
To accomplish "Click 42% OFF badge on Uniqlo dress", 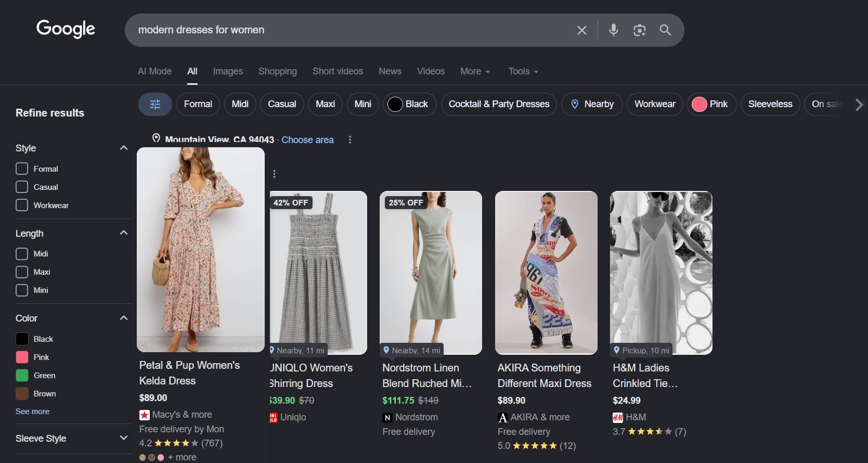I will click(291, 202).
